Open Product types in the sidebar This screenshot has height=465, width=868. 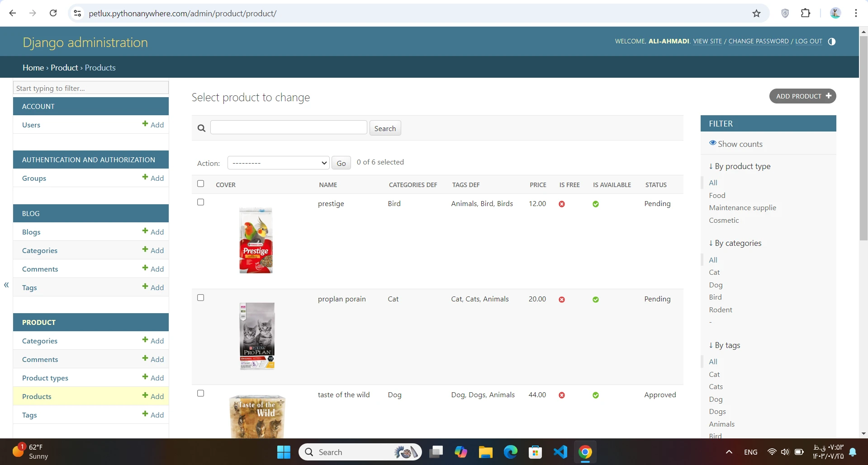pyautogui.click(x=45, y=378)
